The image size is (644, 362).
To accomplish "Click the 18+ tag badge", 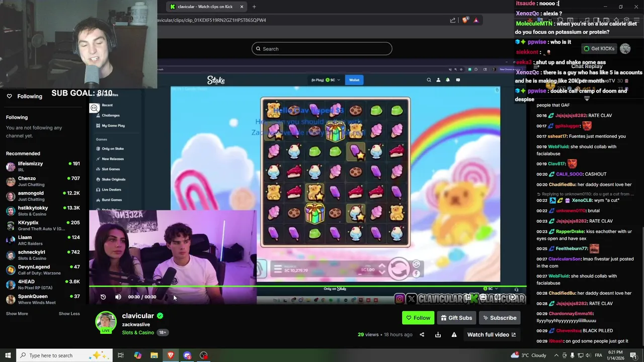I will click(x=163, y=332).
